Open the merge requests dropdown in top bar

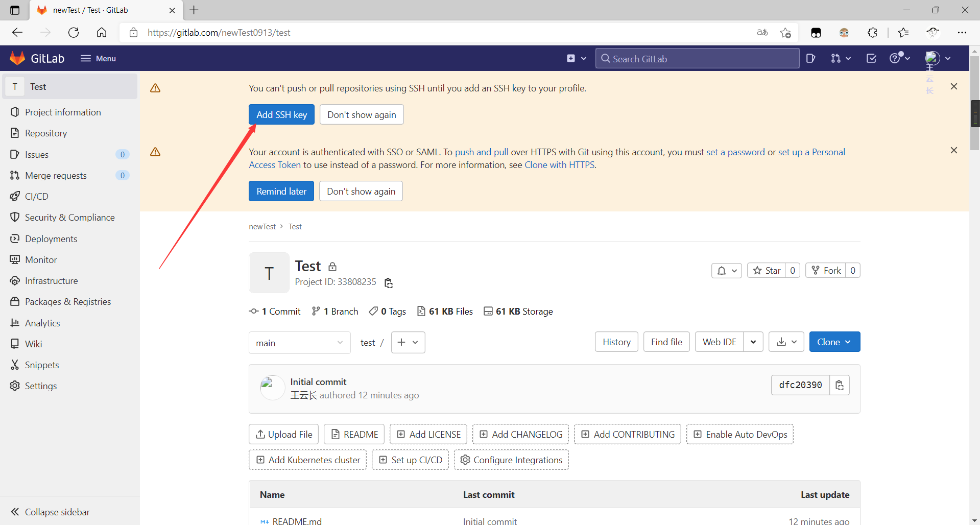tap(841, 58)
